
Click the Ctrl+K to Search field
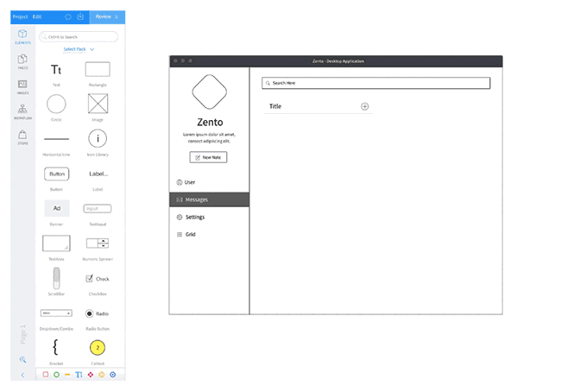click(x=79, y=37)
